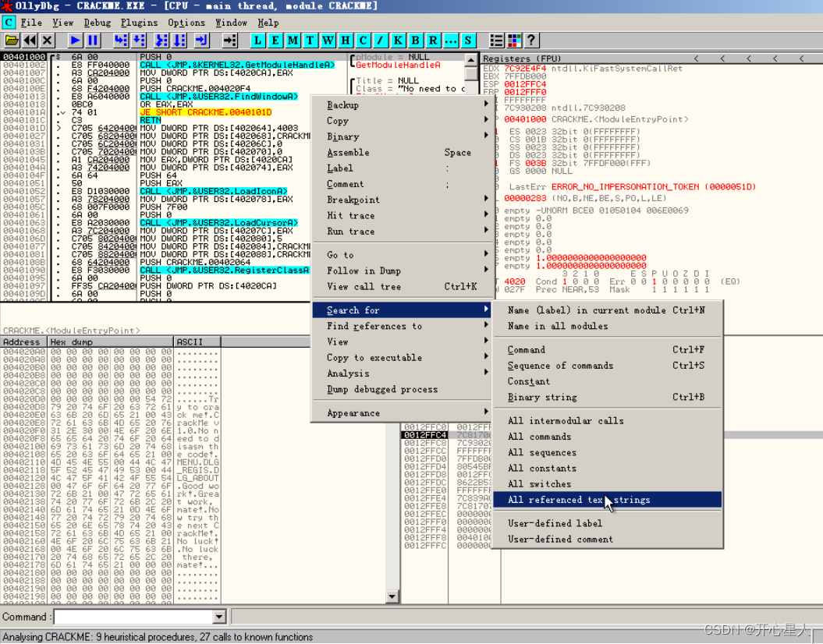Click the Trace into toolbar icon

click(x=161, y=41)
